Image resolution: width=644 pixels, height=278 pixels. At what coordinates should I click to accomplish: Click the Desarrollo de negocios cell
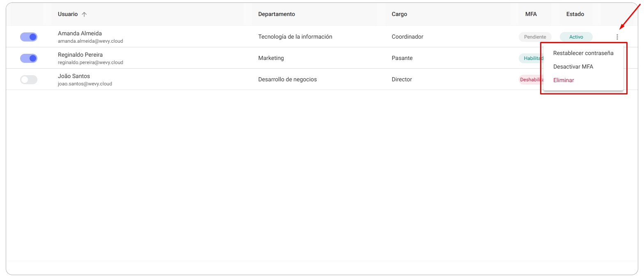pyautogui.click(x=287, y=80)
